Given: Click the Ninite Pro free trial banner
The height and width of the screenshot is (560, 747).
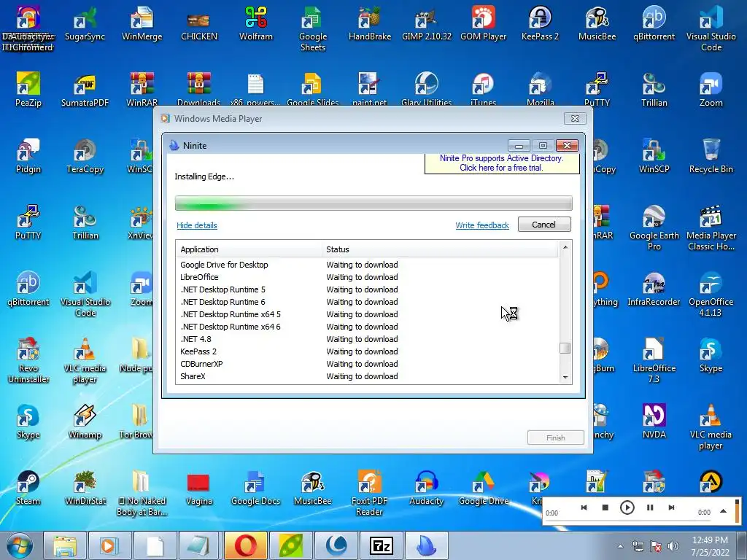Looking at the screenshot, I should pyautogui.click(x=502, y=163).
